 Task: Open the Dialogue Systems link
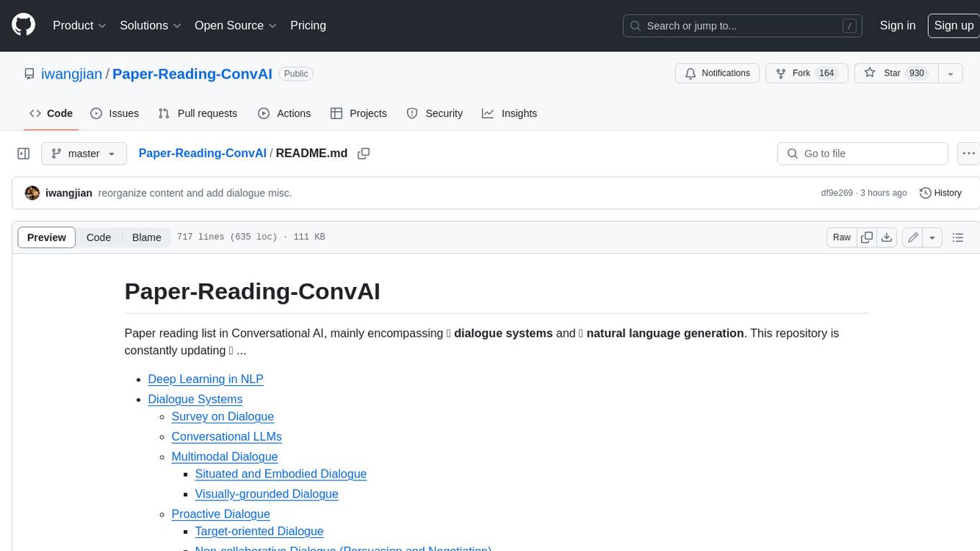[195, 400]
